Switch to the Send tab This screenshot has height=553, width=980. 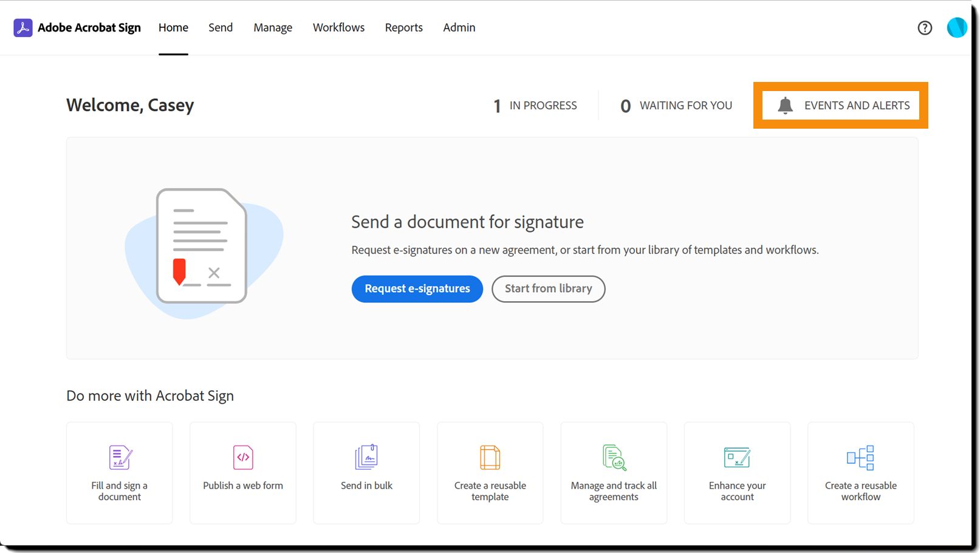coord(221,28)
